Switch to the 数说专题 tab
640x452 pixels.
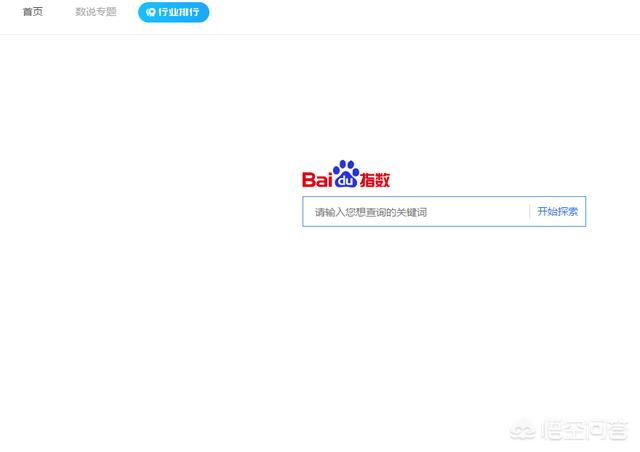tap(96, 12)
